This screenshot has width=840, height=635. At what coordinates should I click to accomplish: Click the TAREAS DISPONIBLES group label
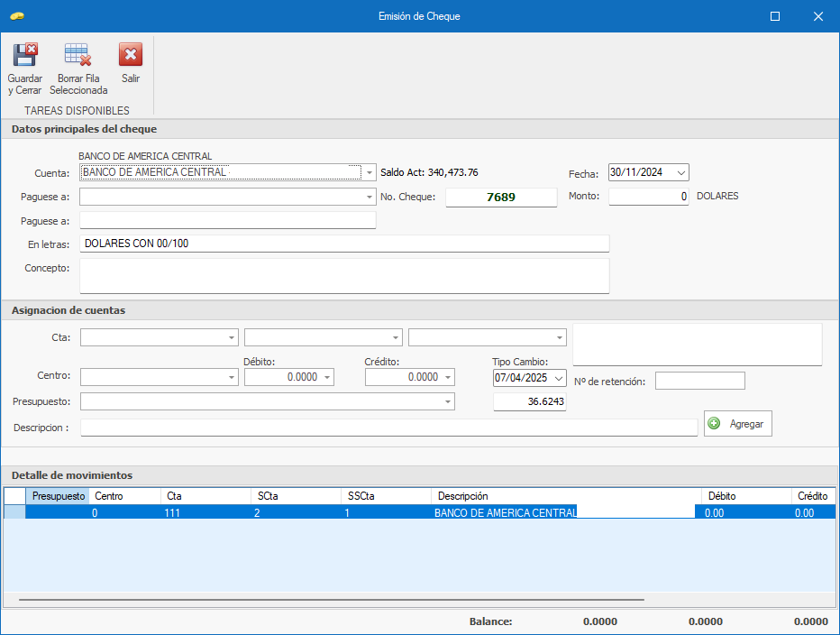(77, 110)
